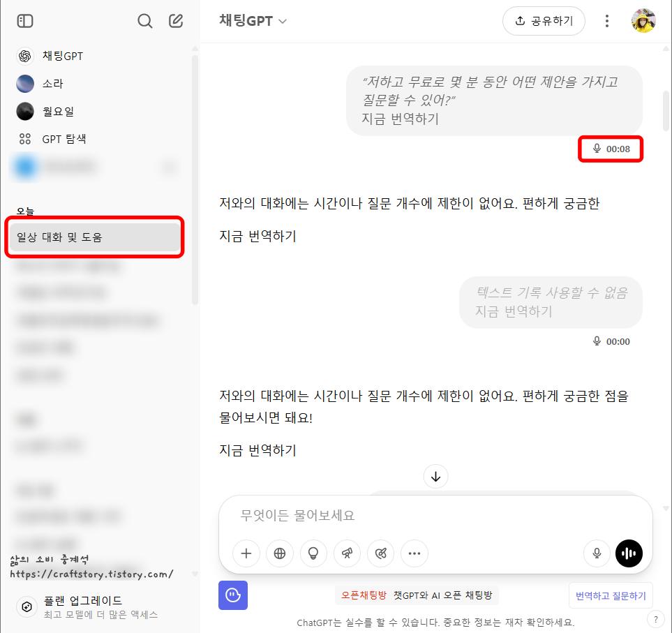Click 지금 번역하기 under the first user message
This screenshot has width=672, height=633.
[401, 119]
